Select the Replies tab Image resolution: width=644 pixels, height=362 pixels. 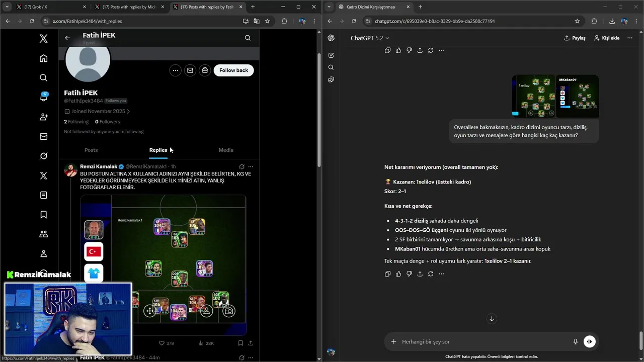click(x=158, y=150)
